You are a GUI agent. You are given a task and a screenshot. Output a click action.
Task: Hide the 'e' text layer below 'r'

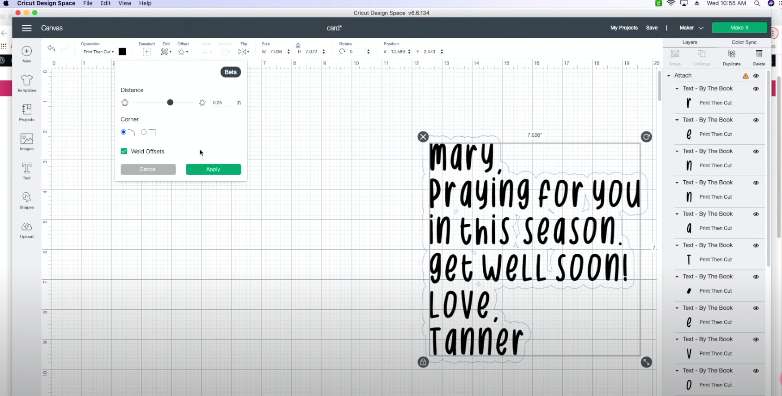pyautogui.click(x=756, y=120)
